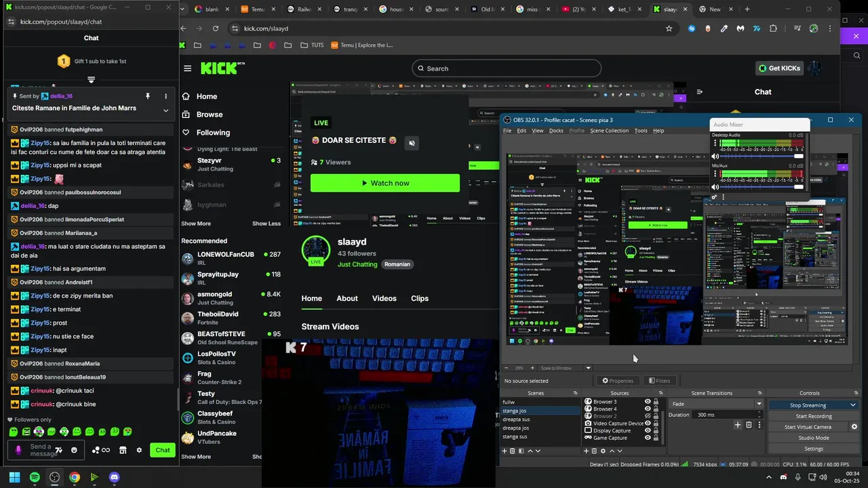Open virtual camera settings gear
The image size is (868, 488).
tap(854, 427)
